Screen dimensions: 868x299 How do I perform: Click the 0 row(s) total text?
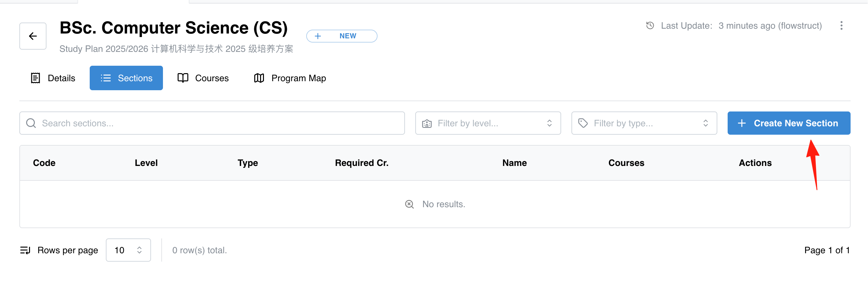point(199,250)
